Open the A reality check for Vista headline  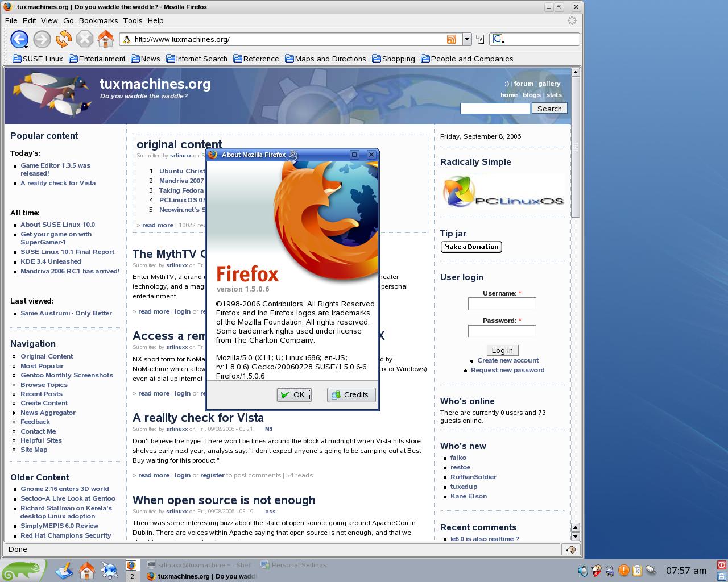click(x=198, y=418)
